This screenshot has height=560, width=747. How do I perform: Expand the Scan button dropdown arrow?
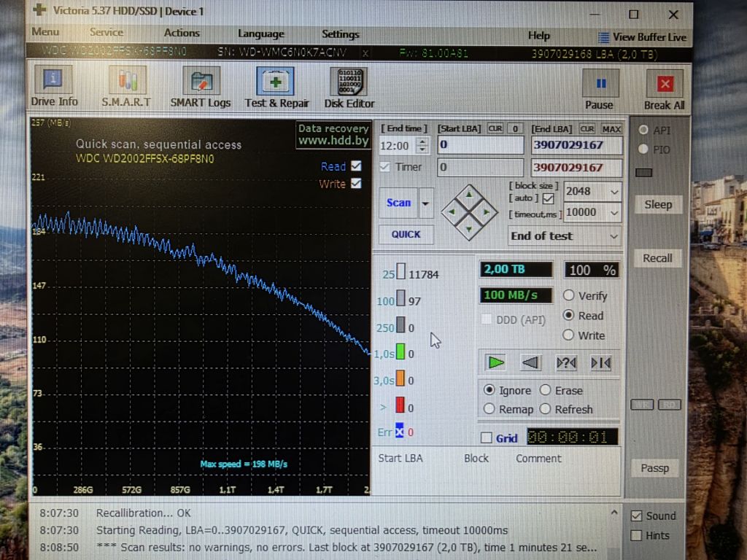pyautogui.click(x=425, y=203)
